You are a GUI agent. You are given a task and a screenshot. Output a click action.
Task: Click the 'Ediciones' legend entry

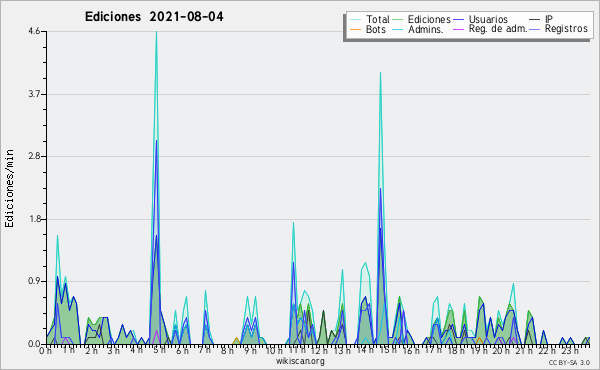point(429,19)
